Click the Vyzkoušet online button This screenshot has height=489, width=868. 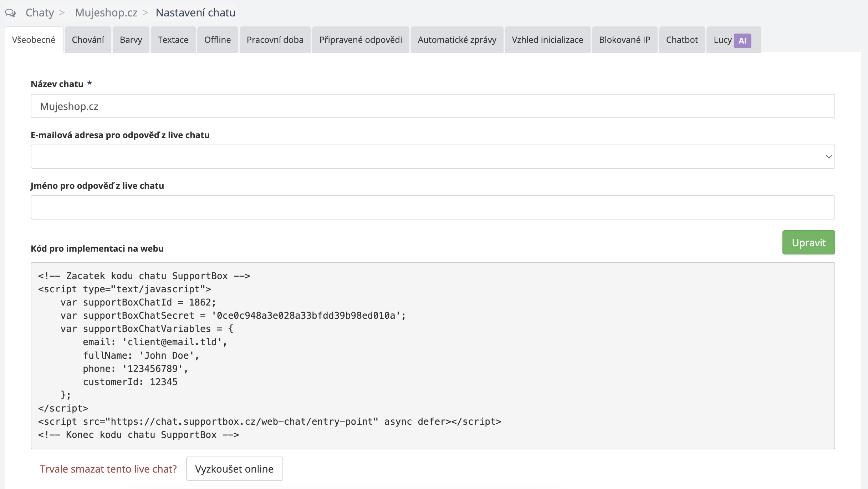234,469
